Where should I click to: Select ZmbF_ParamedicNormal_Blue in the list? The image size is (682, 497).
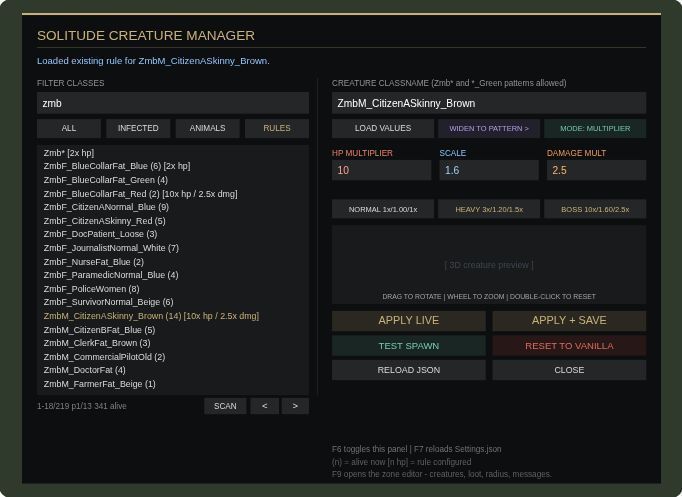173,275
